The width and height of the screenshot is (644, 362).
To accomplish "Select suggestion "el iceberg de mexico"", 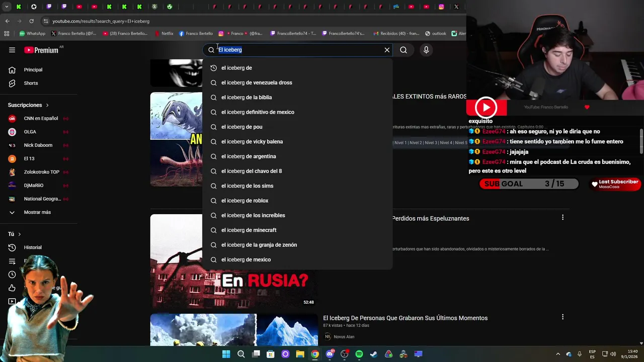I will (297, 259).
